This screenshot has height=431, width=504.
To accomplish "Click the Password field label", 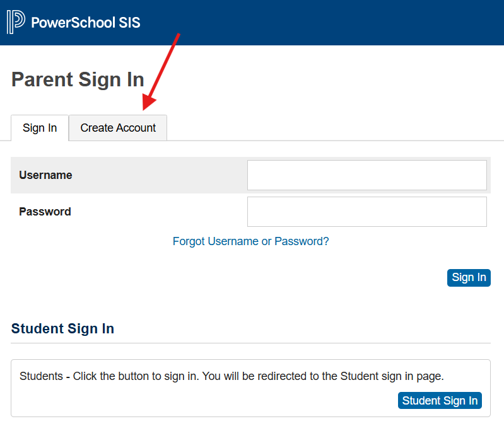I will tap(45, 212).
